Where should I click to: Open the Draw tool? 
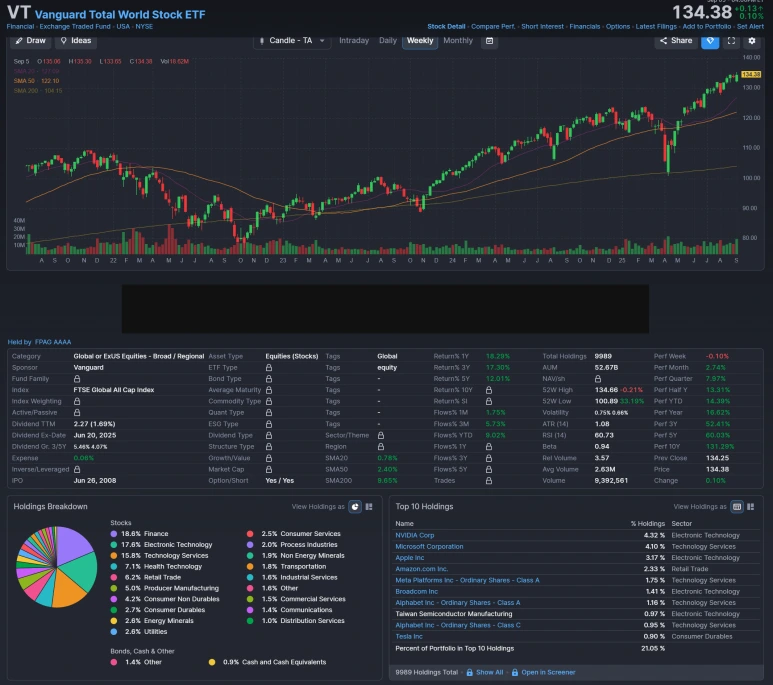pyautogui.click(x=31, y=41)
